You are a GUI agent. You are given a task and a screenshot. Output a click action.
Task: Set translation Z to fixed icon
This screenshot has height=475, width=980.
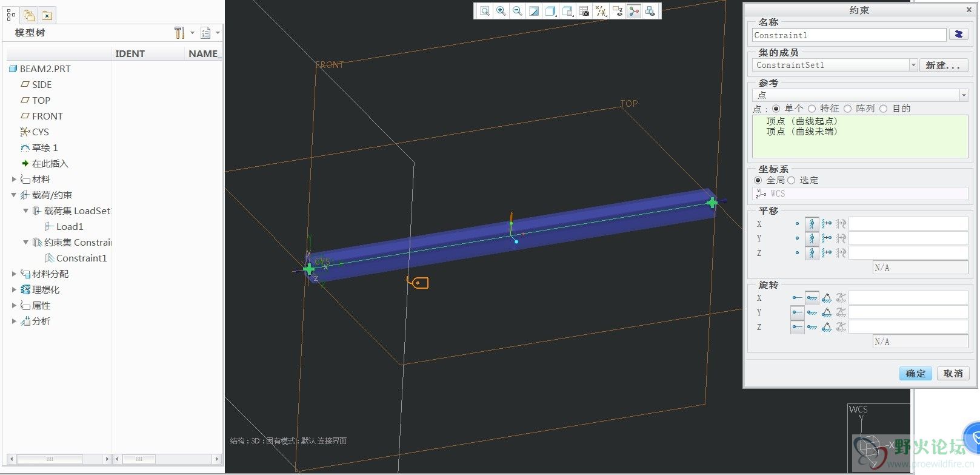pos(812,253)
